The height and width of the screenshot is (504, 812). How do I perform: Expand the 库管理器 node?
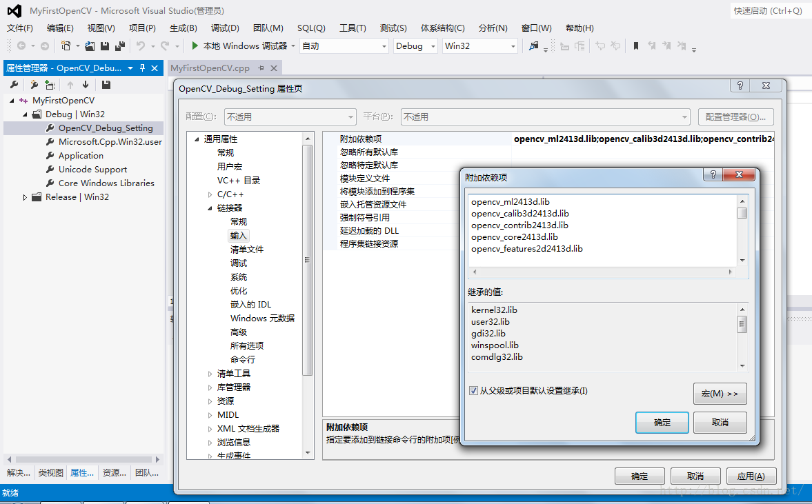(210, 387)
